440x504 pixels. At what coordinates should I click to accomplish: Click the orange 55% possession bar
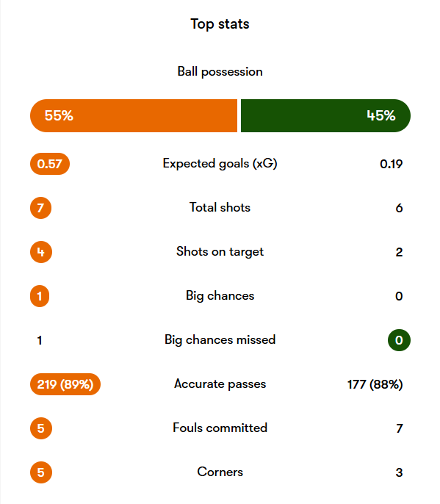(x=134, y=116)
